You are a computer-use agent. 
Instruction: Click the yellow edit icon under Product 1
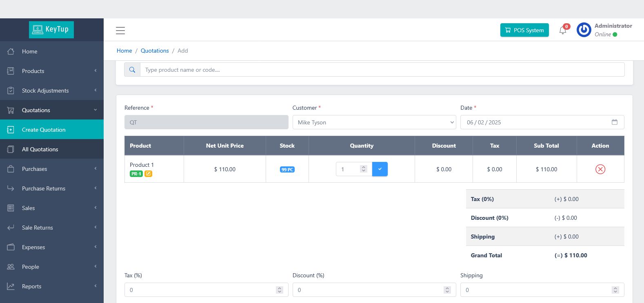coord(149,174)
